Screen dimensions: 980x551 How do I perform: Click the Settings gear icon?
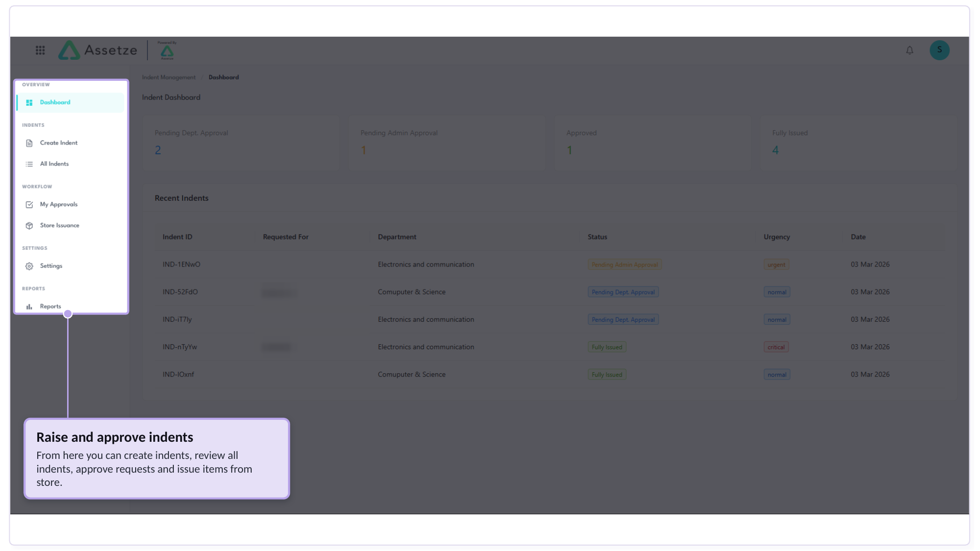(x=29, y=266)
